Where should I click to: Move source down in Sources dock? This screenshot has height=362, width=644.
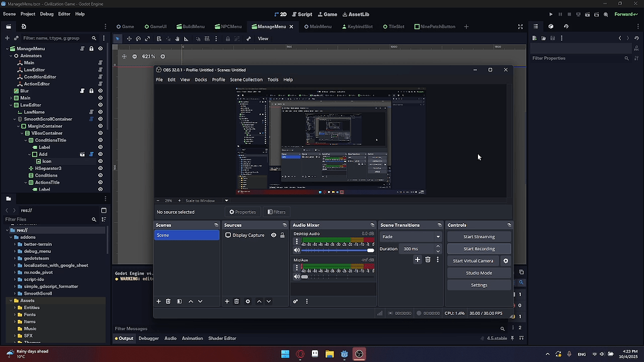click(x=269, y=301)
